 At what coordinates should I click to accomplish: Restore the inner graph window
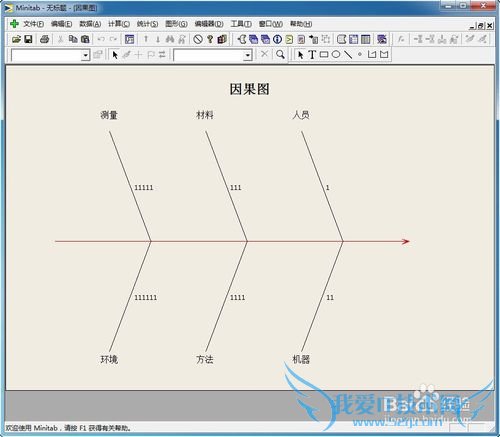pos(481,26)
